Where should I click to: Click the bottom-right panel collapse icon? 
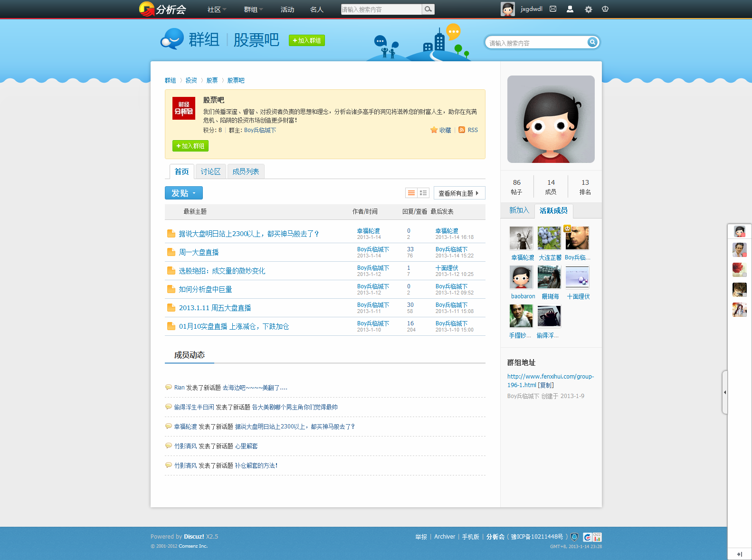[740, 554]
